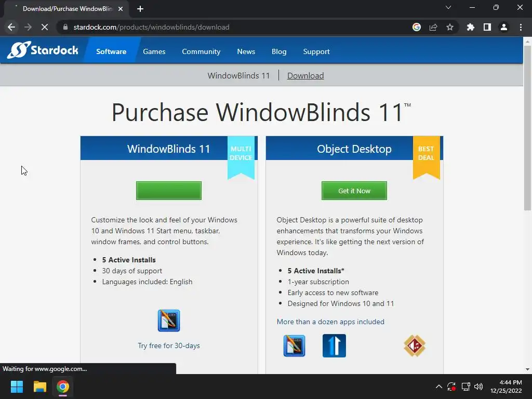Open the Software menu
The image size is (532, 399).
click(x=111, y=51)
